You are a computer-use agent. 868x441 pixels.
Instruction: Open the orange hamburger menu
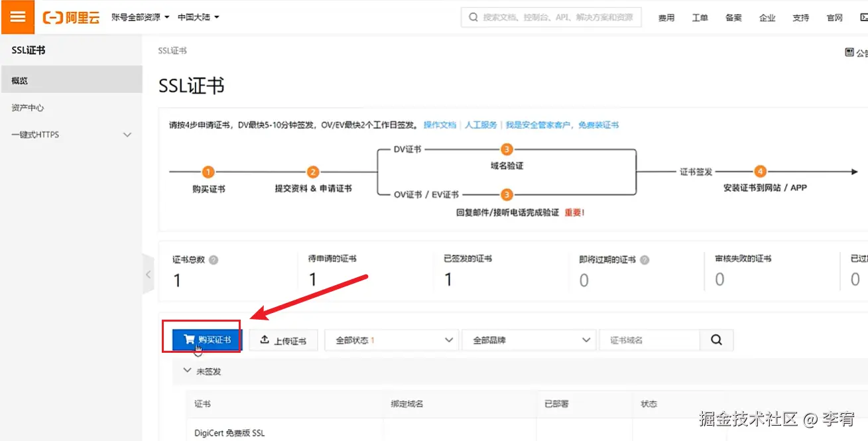[x=18, y=17]
